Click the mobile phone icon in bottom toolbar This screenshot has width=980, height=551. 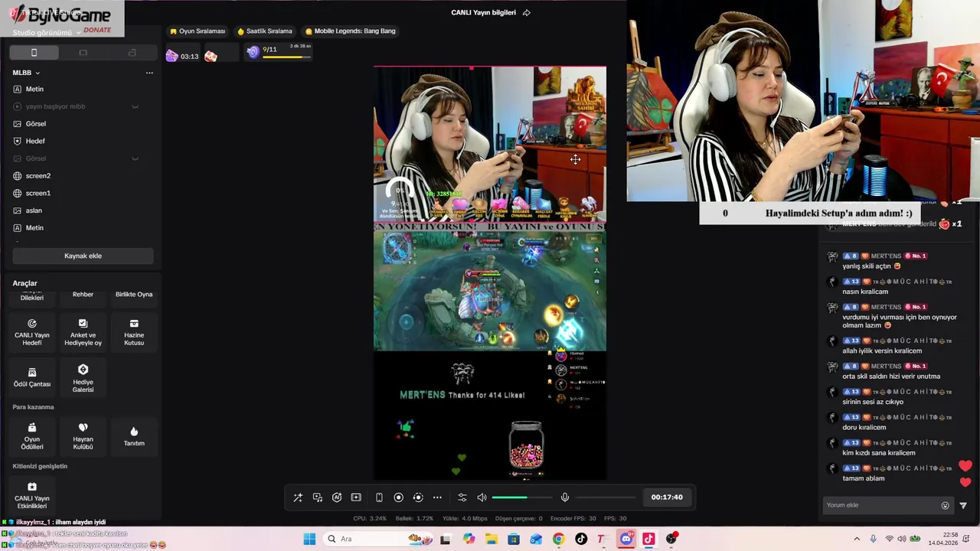[x=379, y=497]
